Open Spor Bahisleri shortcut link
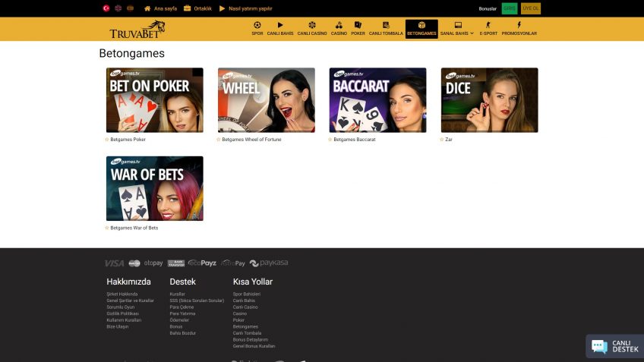 (x=246, y=294)
